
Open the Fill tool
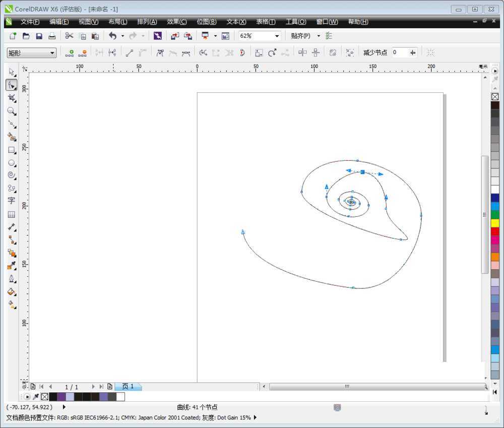click(12, 291)
